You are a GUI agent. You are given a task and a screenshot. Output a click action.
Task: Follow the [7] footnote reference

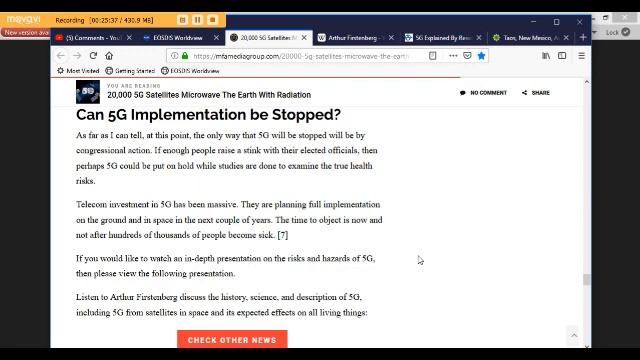(x=283, y=235)
